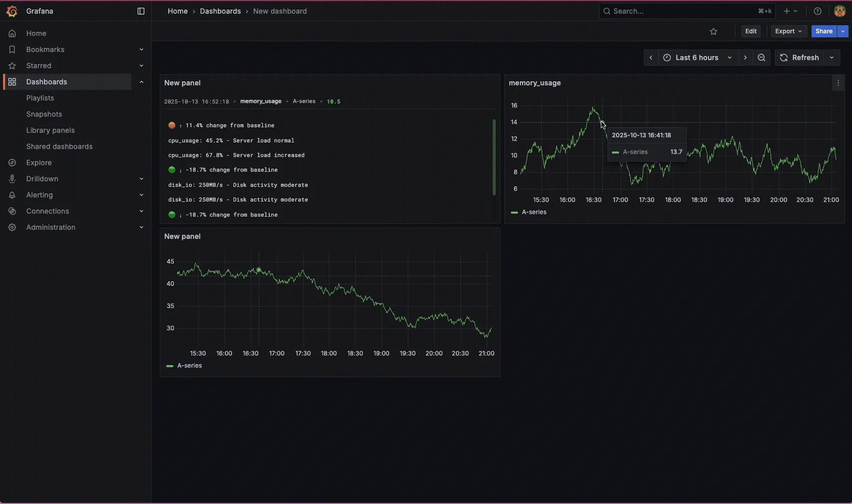Open Administration via the gear icon
The image size is (852, 504).
pos(12,227)
